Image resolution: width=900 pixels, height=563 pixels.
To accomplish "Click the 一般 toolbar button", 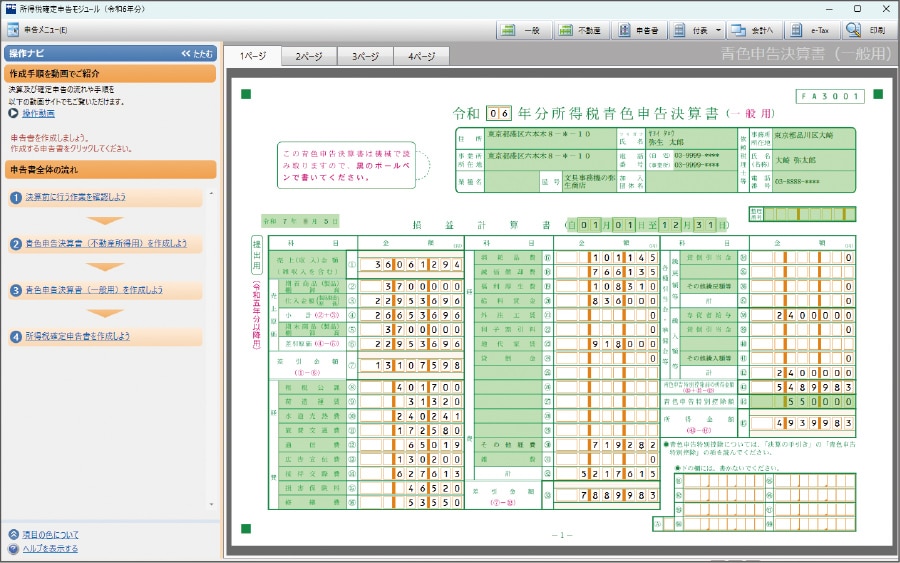I will pos(523,30).
